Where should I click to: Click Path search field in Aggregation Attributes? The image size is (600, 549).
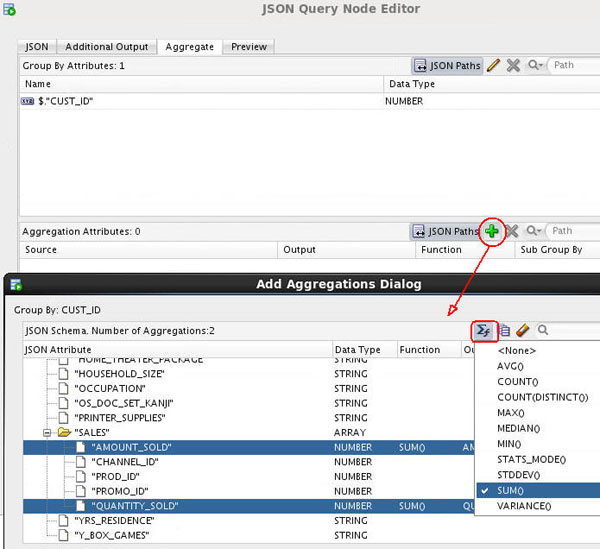572,231
